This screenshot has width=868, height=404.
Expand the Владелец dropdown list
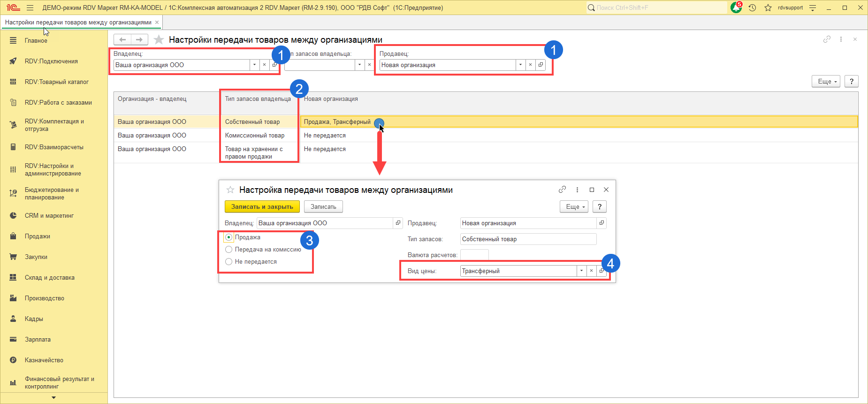(x=254, y=65)
